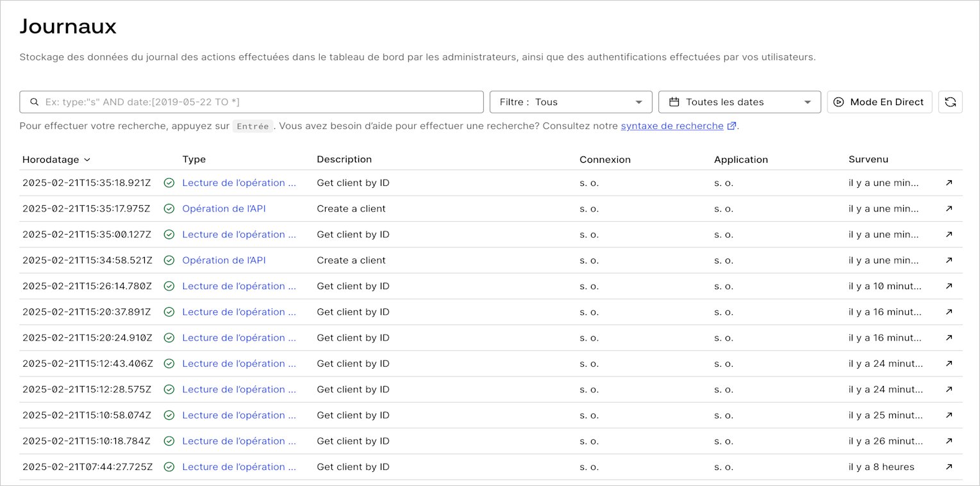Image resolution: width=980 pixels, height=486 pixels.
Task: Open log details arrow for 15:35:18.921Z row
Action: point(949,183)
